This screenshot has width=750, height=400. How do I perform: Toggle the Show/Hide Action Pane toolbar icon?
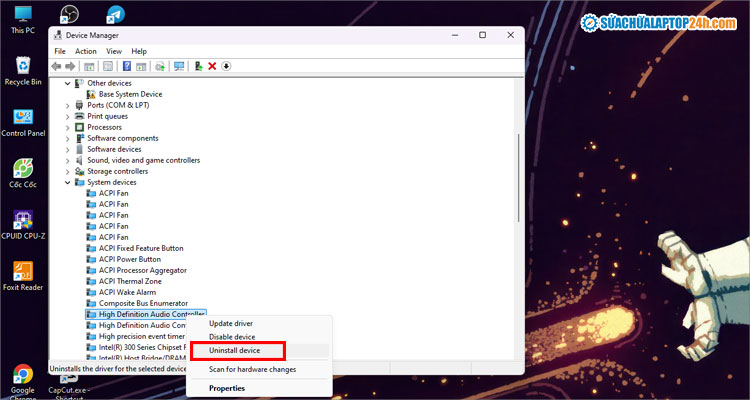coord(141,66)
